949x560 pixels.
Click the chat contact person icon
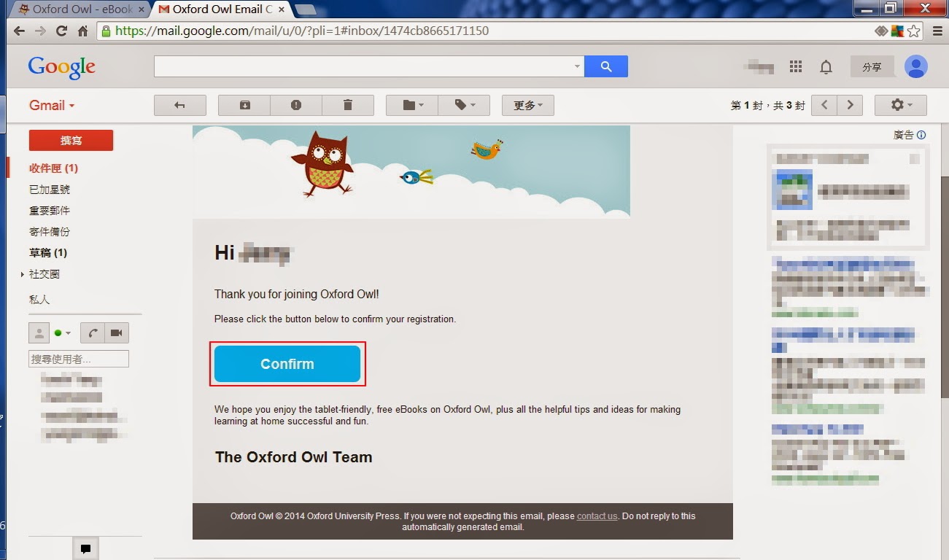click(39, 332)
